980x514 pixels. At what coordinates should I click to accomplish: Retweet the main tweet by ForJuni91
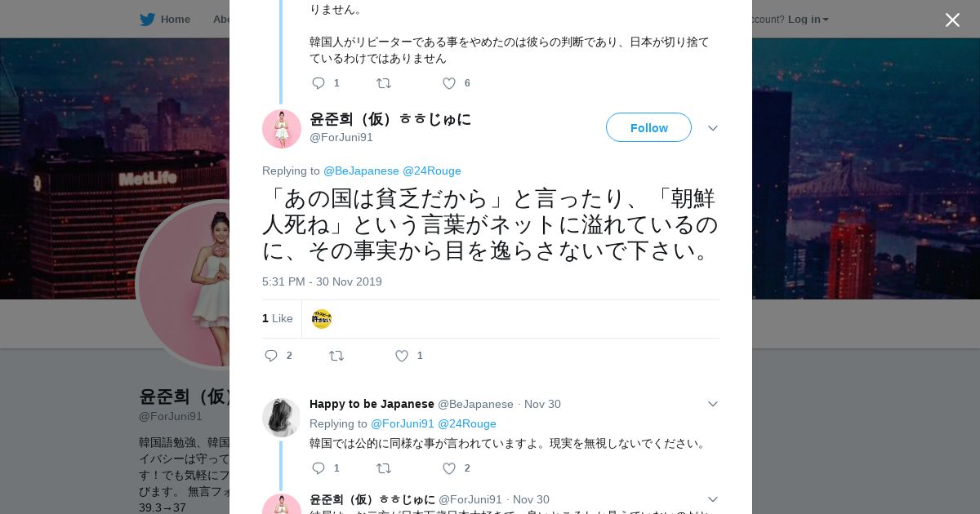(336, 356)
